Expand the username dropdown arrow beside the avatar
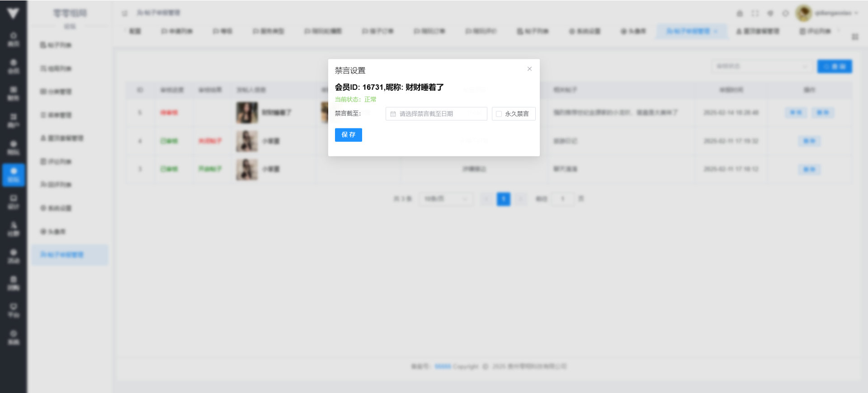Image resolution: width=868 pixels, height=393 pixels. click(856, 14)
